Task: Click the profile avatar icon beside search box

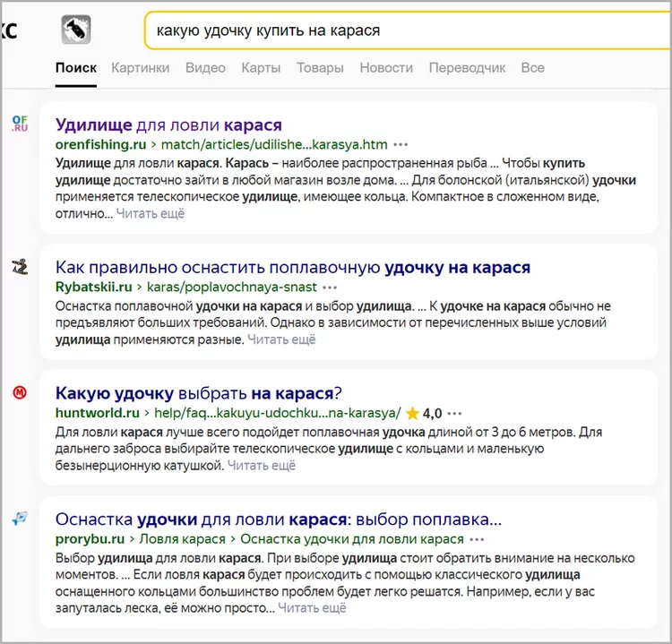Action: 76,30
